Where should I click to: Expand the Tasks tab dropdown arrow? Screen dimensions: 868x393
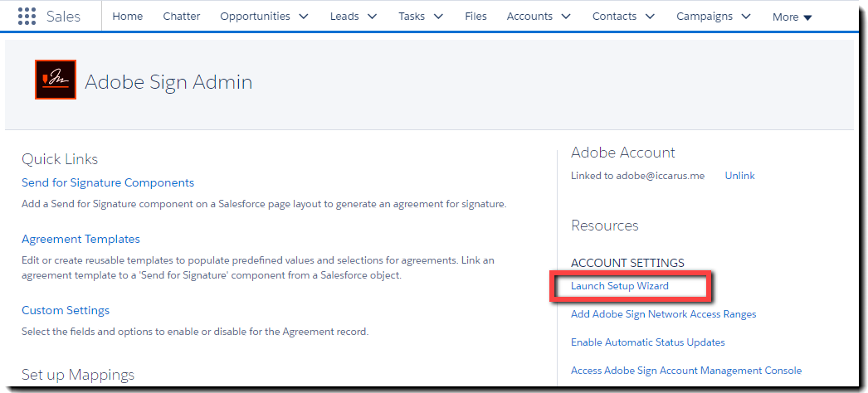tap(438, 17)
